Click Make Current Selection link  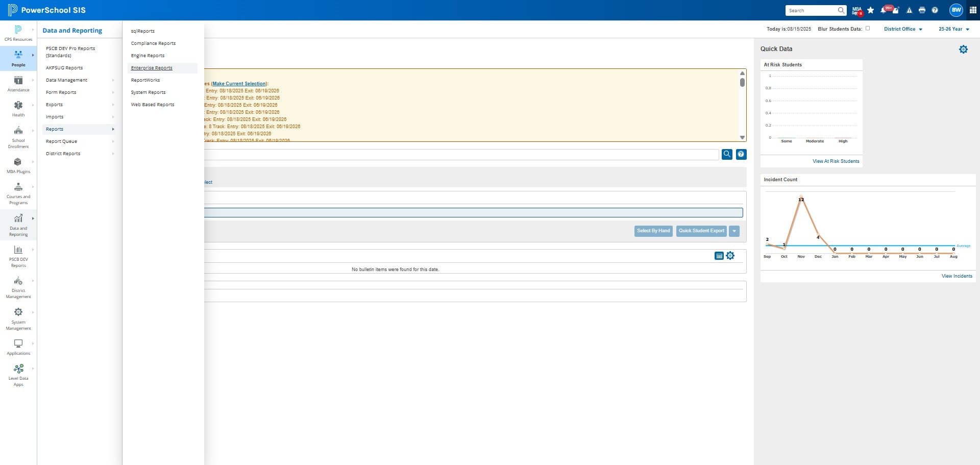click(239, 84)
